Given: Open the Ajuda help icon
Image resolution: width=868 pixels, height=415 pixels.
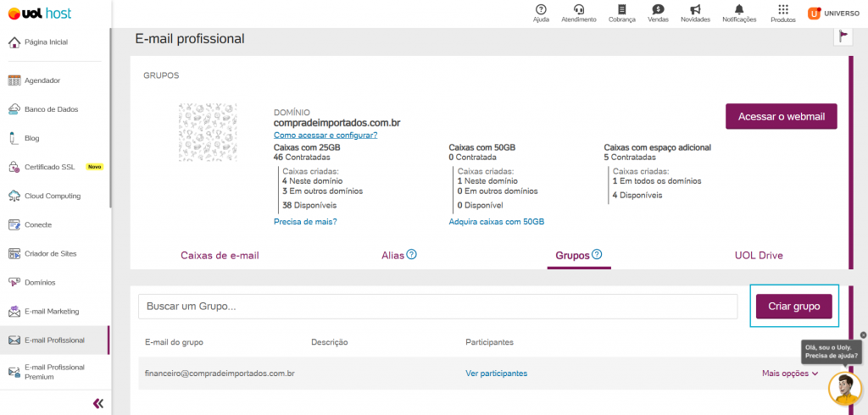Looking at the screenshot, I should click(x=541, y=9).
